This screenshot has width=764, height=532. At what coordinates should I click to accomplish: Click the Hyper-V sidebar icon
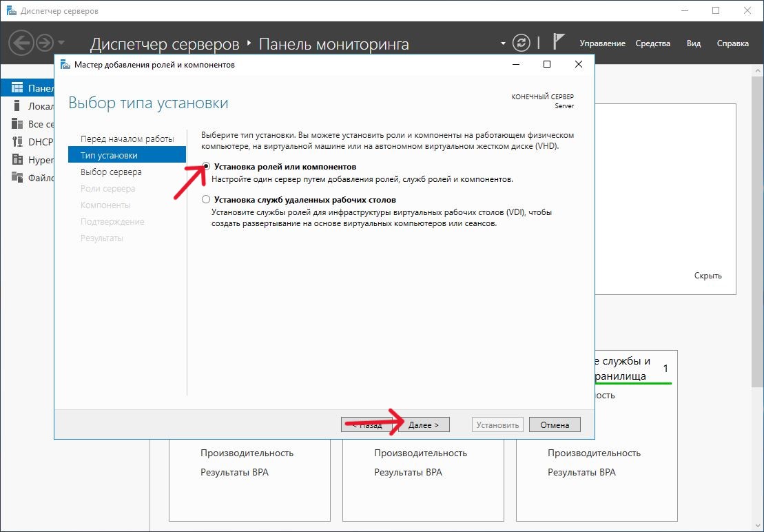click(x=17, y=160)
